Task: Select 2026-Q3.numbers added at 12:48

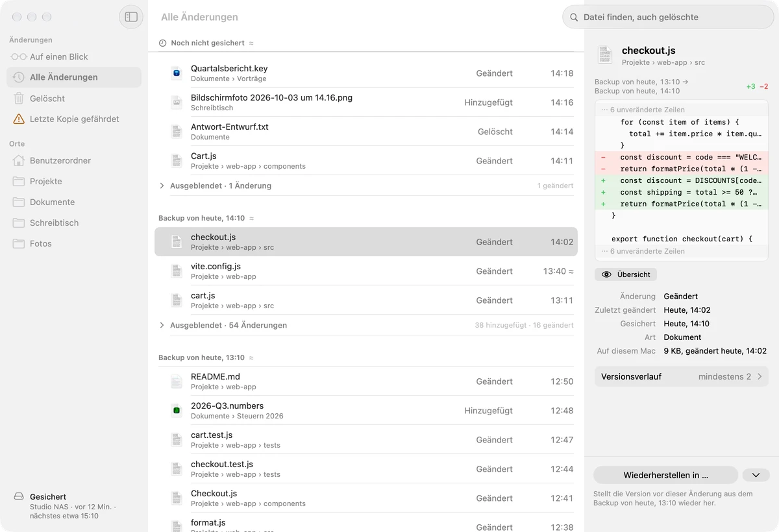Action: click(x=366, y=411)
